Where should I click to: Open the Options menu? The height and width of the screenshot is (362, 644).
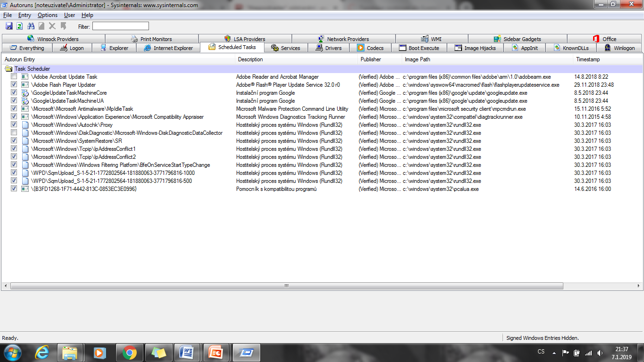(x=48, y=15)
